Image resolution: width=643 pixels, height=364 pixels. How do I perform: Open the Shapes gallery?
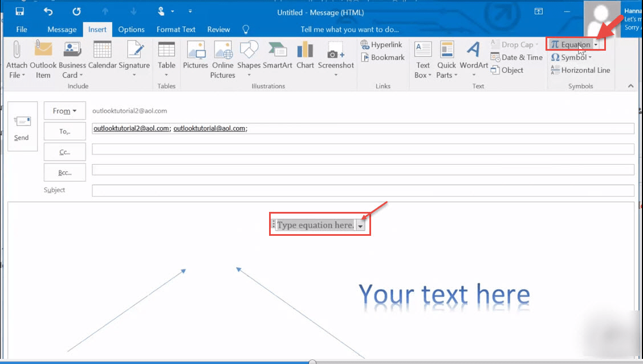click(x=249, y=60)
